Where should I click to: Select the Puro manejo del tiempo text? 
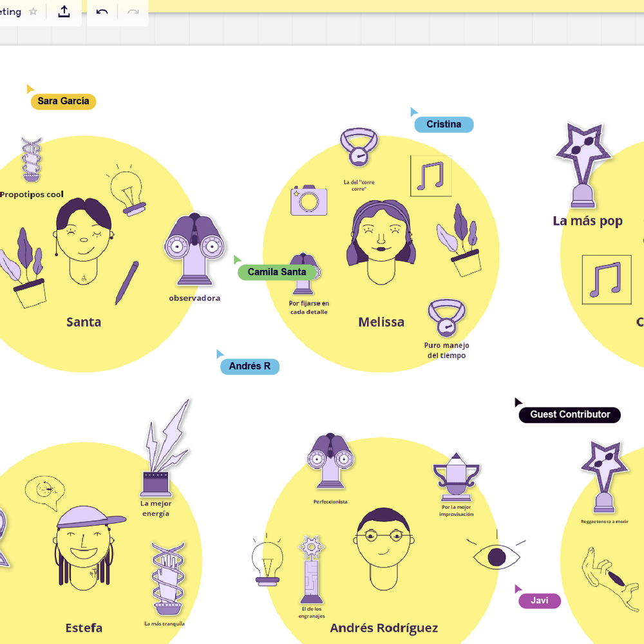click(446, 350)
